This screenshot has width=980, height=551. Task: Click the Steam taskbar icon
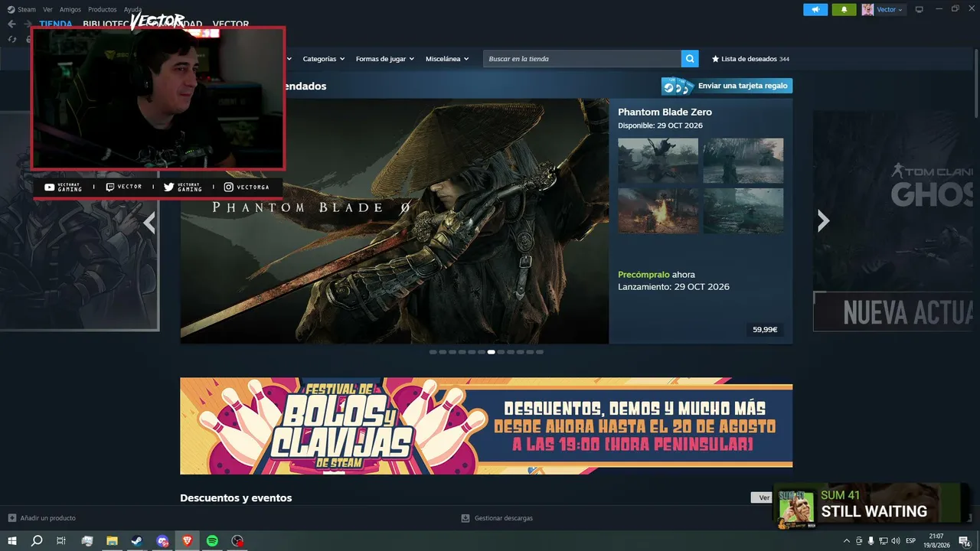[136, 541]
